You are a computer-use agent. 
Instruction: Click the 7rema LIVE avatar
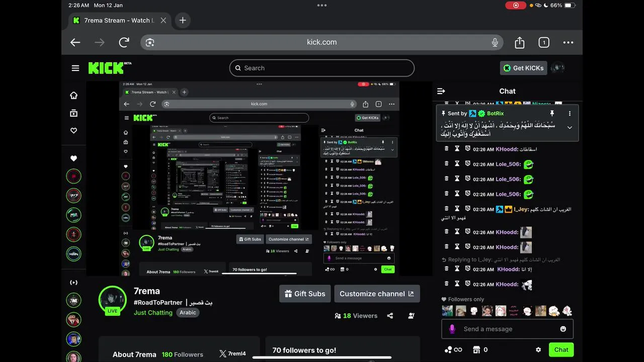[112, 300]
